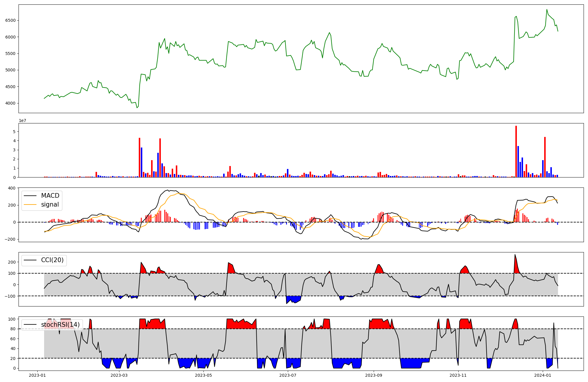Click the 4000 price axis tick label
This screenshot has height=382, width=588.
(10, 103)
